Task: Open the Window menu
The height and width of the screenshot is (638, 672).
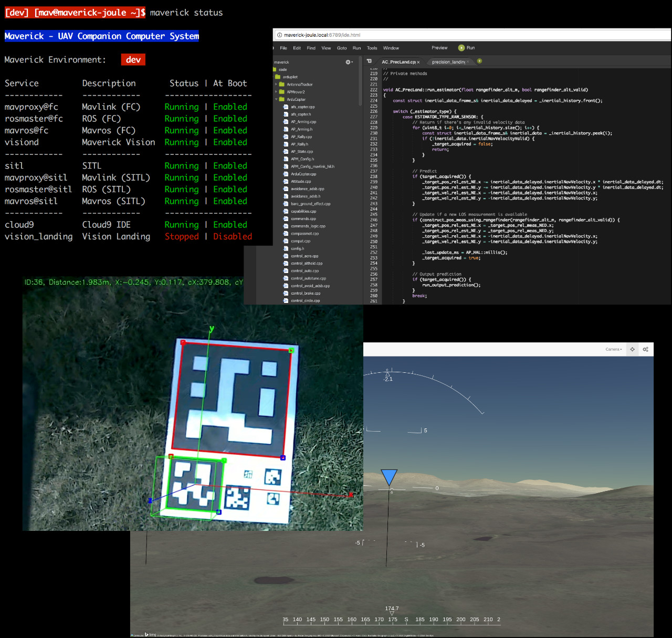Action: [x=391, y=48]
